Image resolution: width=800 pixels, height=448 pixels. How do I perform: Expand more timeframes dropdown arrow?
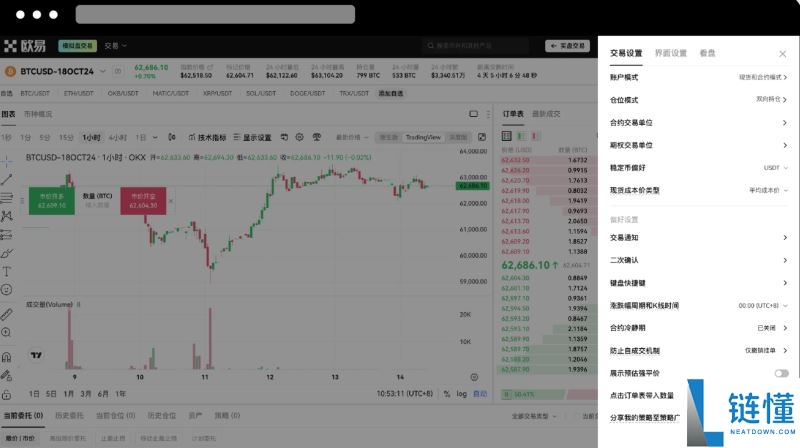click(x=155, y=137)
